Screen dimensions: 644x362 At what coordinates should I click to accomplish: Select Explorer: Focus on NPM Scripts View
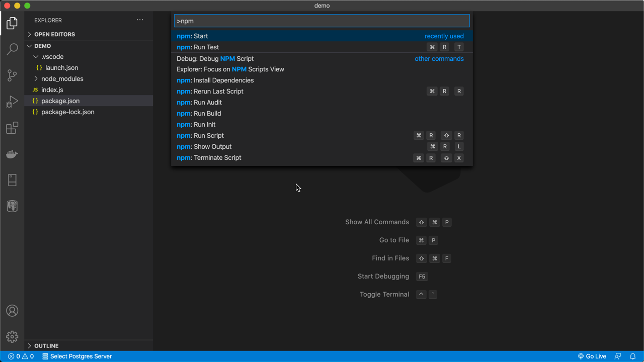(322, 69)
